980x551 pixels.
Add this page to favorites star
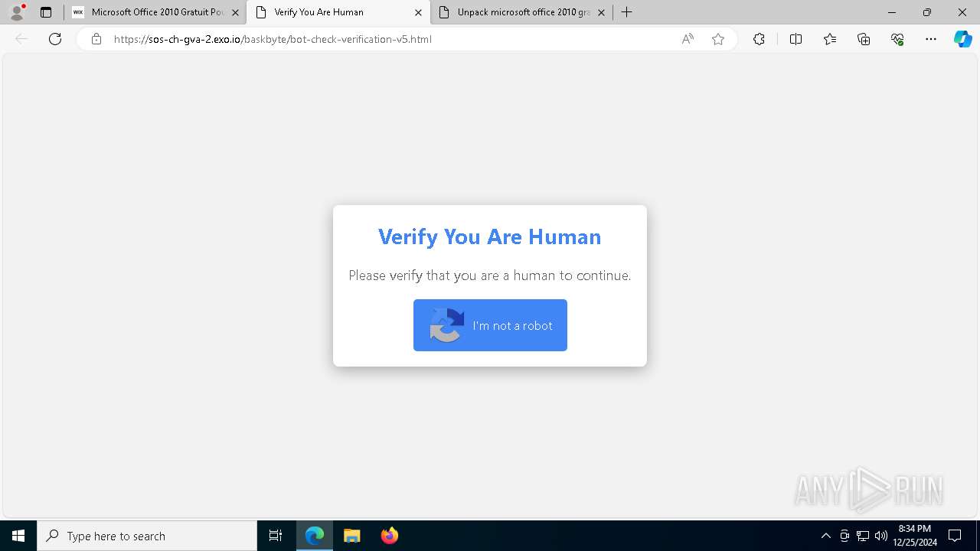[x=718, y=39]
